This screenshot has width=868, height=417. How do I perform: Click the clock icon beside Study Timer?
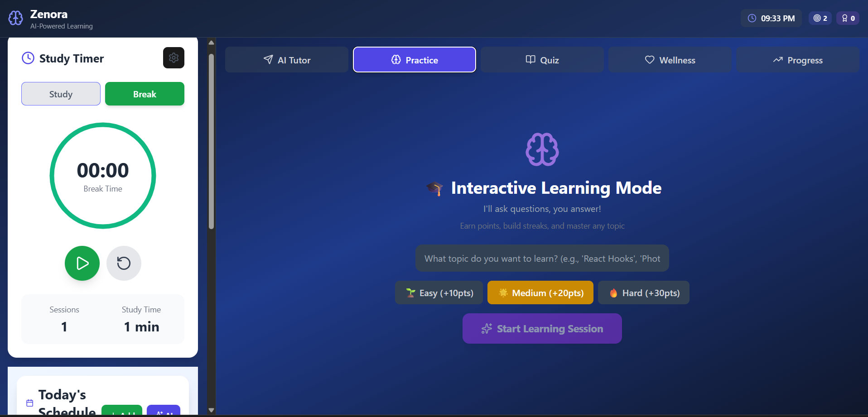tap(28, 58)
